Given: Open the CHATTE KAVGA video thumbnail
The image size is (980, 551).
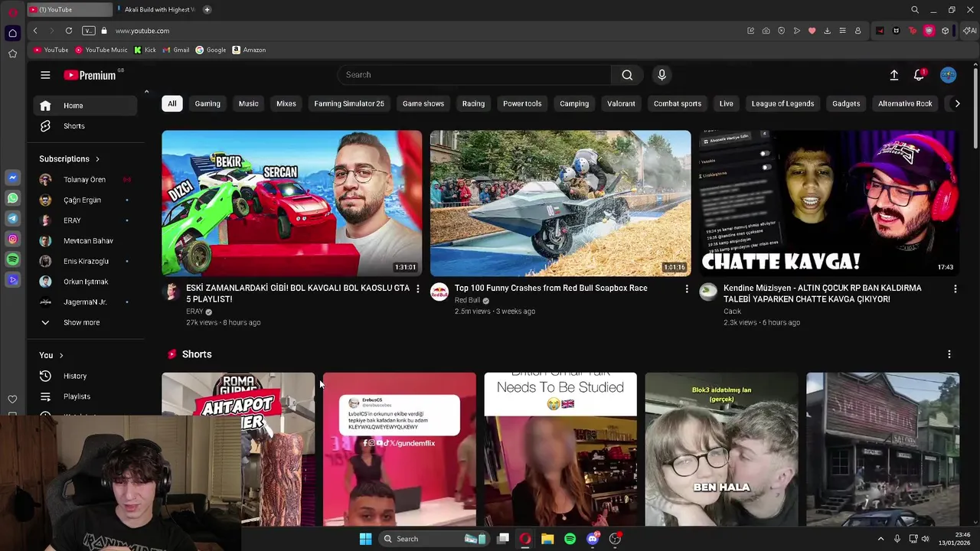Looking at the screenshot, I should pos(829,203).
